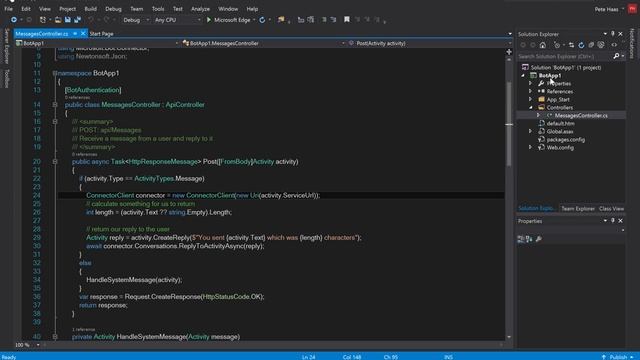Open the Build menu

click(x=91, y=9)
